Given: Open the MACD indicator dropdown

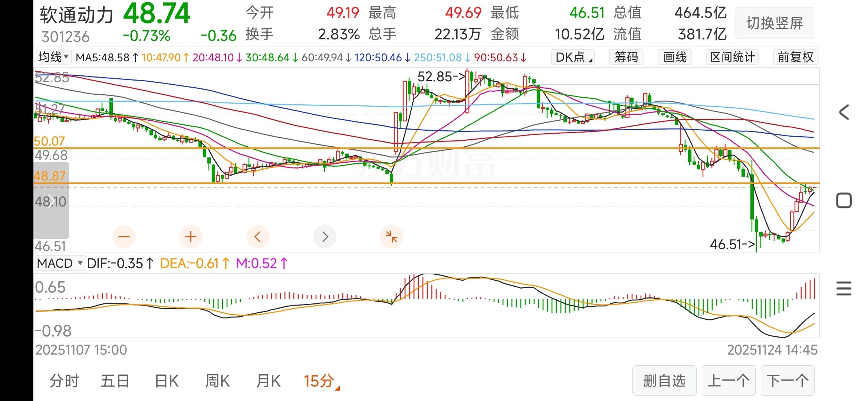Looking at the screenshot, I should (x=60, y=263).
